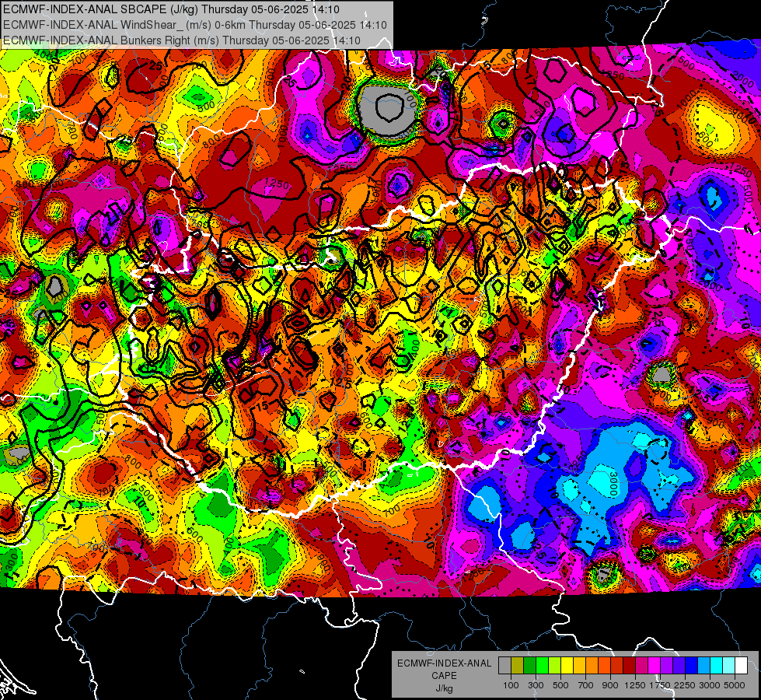Image resolution: width=761 pixels, height=700 pixels.
Task: Select the brick red legend swatch
Action: (x=617, y=666)
